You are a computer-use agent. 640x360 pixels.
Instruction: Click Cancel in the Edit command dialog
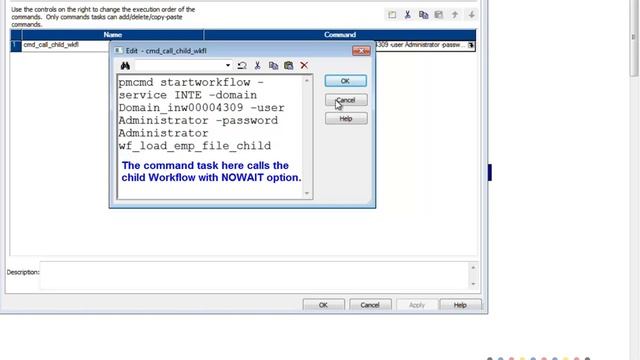tap(346, 100)
